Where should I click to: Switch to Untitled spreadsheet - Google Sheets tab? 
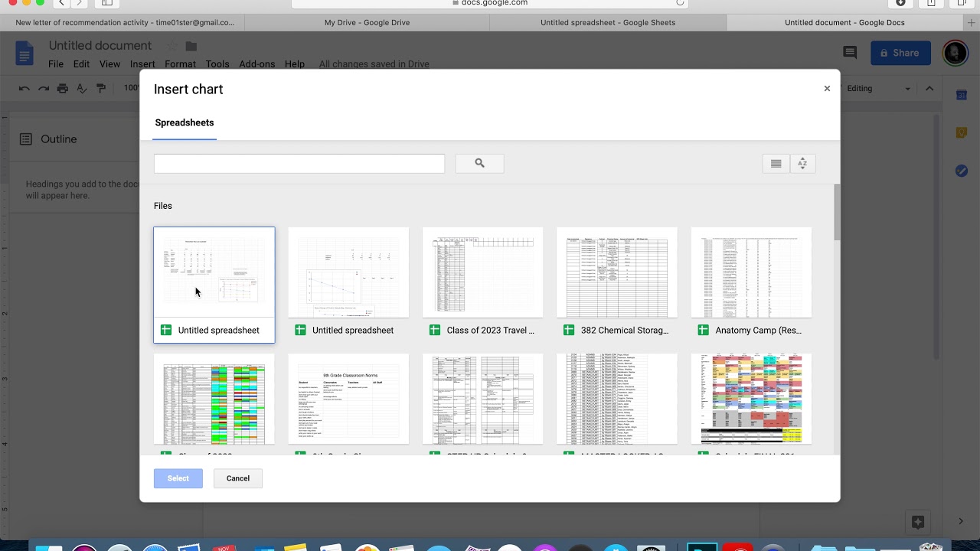pos(608,22)
